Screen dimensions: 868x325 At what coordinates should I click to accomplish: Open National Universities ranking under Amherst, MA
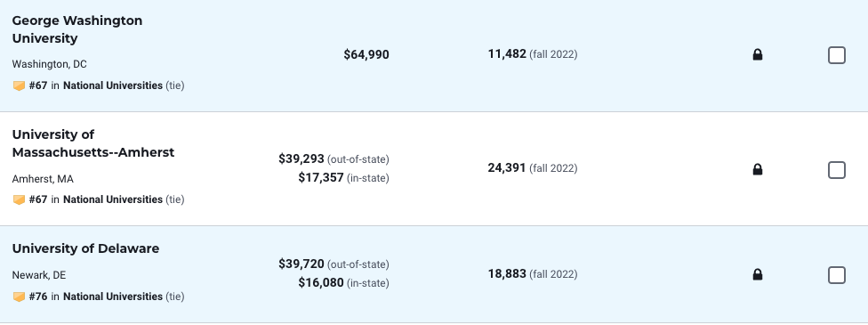pos(113,199)
